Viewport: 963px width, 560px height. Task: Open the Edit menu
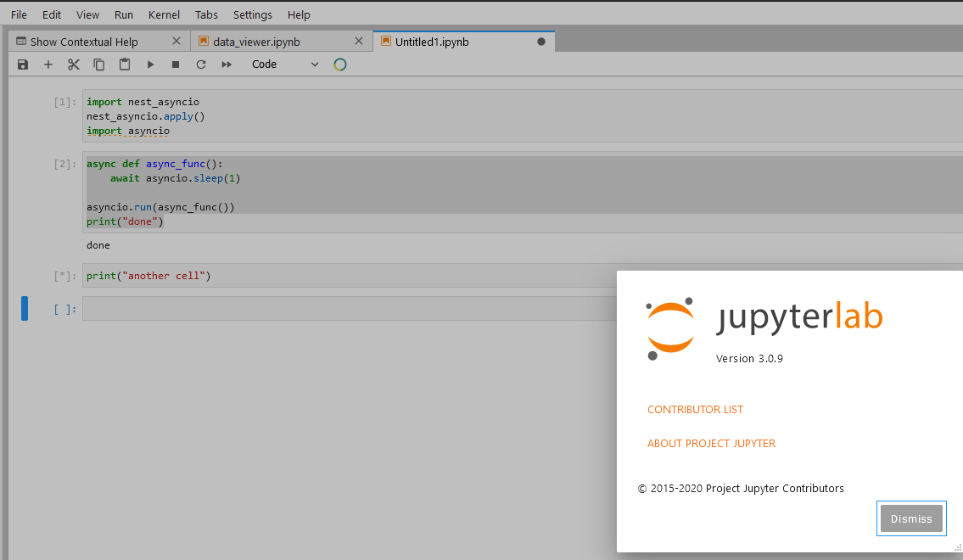pyautogui.click(x=52, y=14)
